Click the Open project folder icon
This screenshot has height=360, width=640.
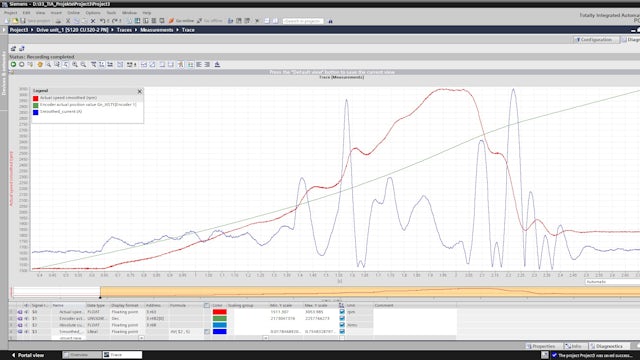pyautogui.click(x=15, y=21)
